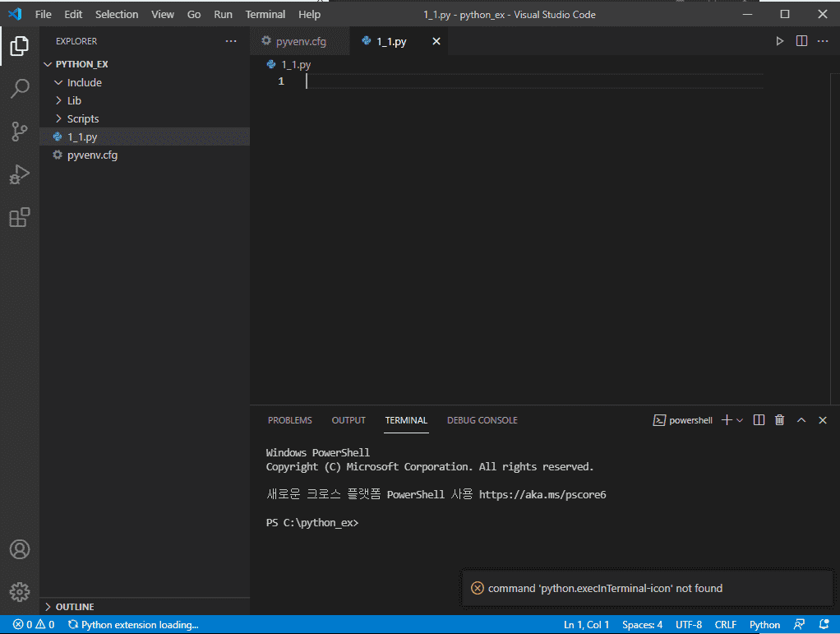This screenshot has width=840, height=634.
Task: Open the Manage gear menu
Action: (x=20, y=591)
